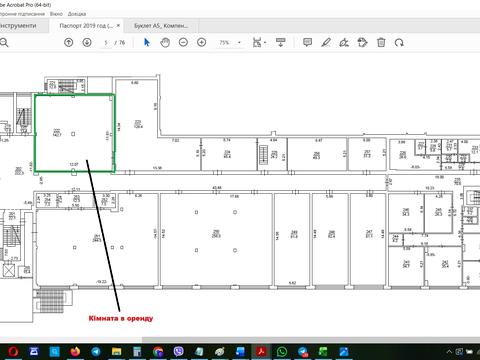Select the highlighter pen tool

(x=326, y=42)
